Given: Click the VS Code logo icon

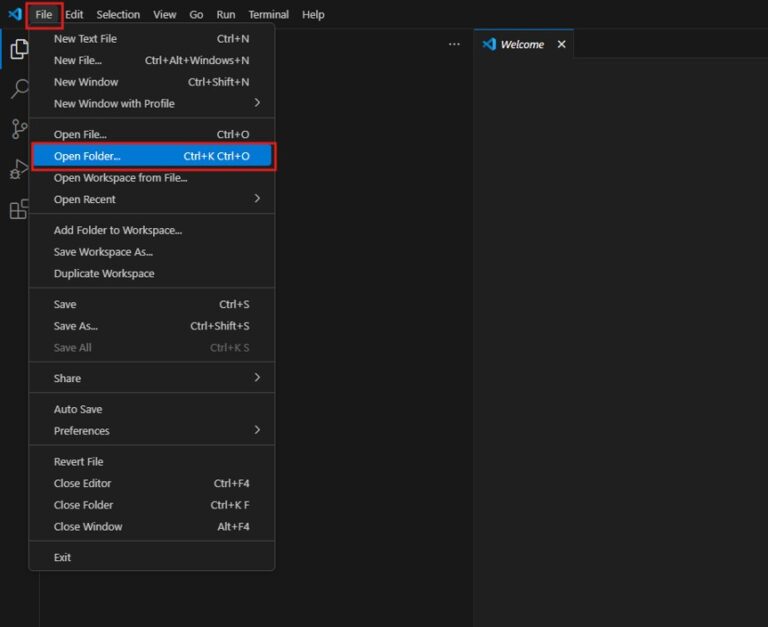Looking at the screenshot, I should 14,15.
